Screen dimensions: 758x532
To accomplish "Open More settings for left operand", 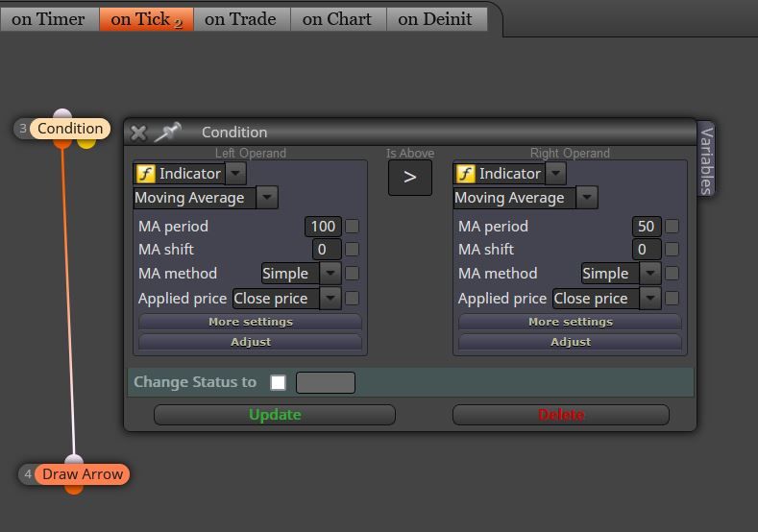I will click(x=251, y=322).
